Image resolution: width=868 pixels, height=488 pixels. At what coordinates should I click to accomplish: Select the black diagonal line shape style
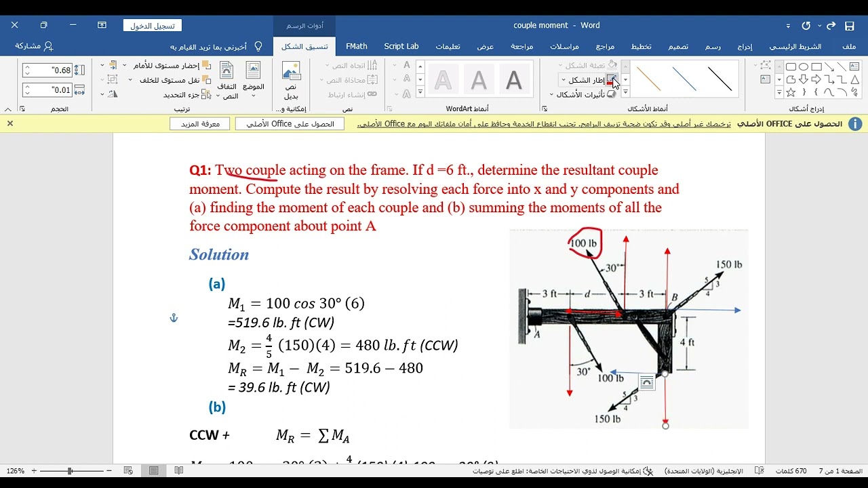[x=720, y=79]
